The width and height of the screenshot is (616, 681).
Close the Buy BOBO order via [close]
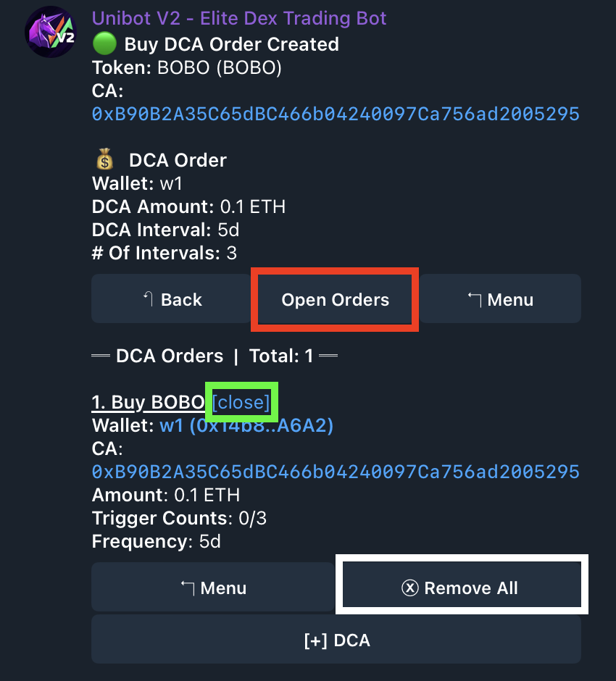point(241,402)
